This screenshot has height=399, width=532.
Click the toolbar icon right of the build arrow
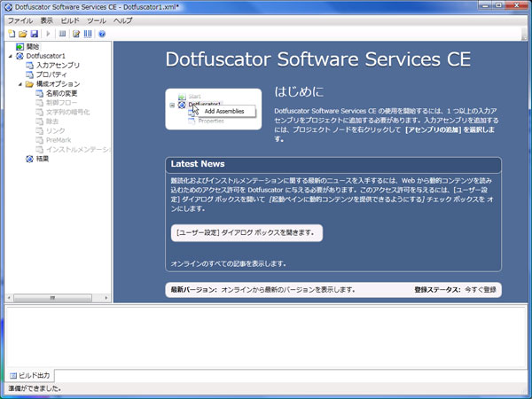click(x=62, y=34)
